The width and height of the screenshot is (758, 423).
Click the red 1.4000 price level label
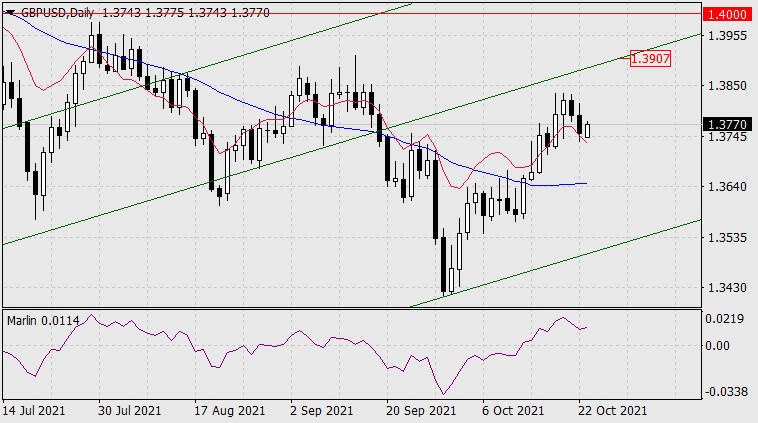(x=727, y=14)
